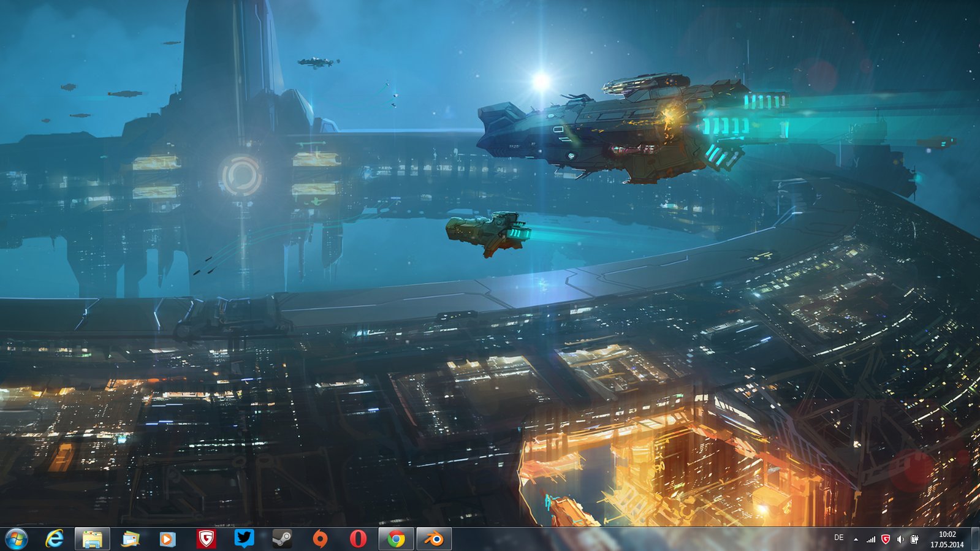Open Windows Live Mail from taskbar
This screenshot has height=551, width=980.
[131, 539]
